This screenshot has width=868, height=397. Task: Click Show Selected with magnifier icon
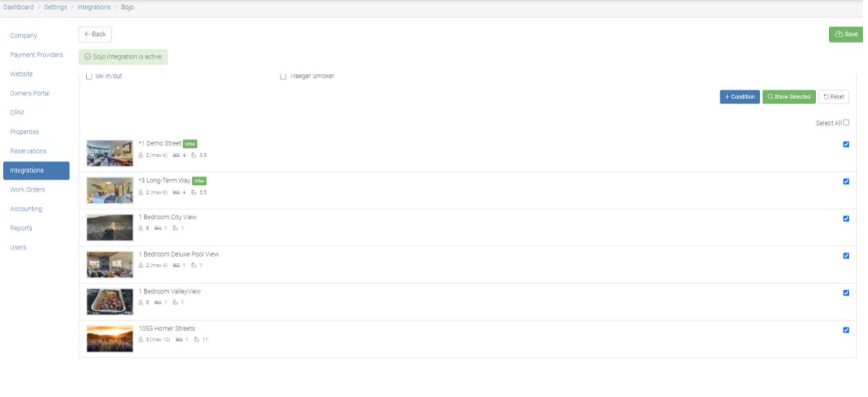(x=789, y=97)
